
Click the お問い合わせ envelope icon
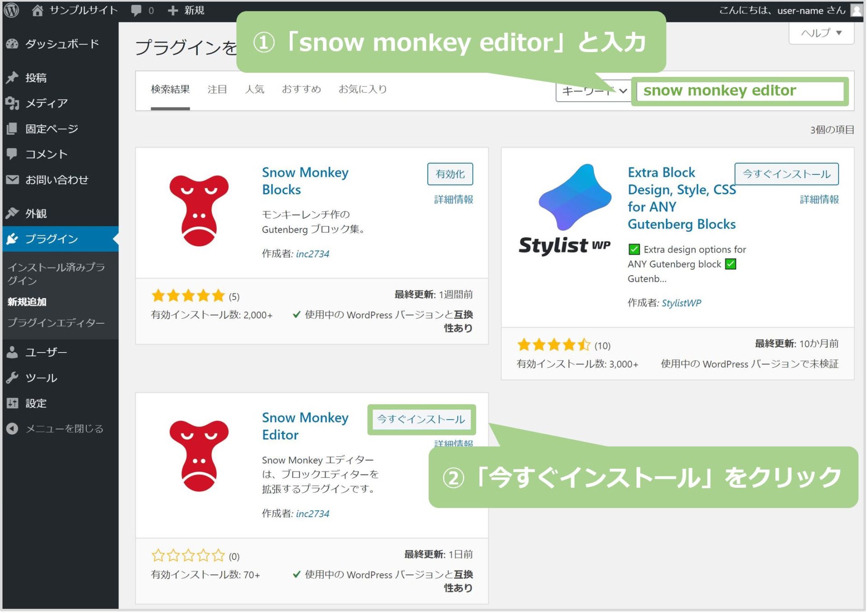[13, 179]
